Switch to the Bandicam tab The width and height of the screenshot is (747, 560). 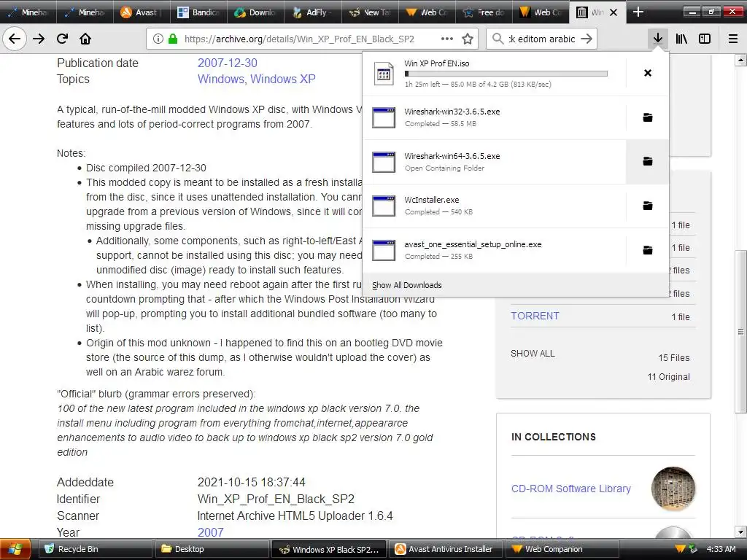(x=198, y=12)
